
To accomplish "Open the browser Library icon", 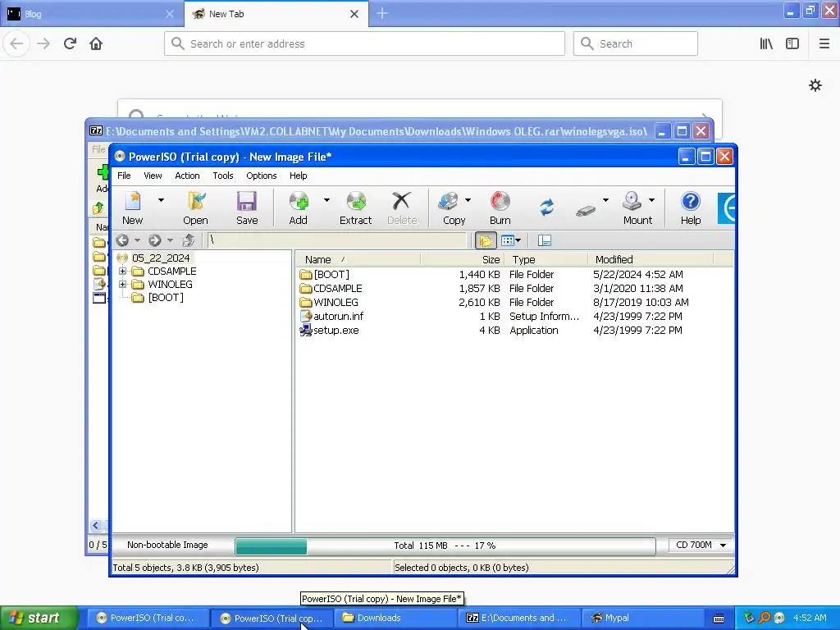I will click(766, 43).
